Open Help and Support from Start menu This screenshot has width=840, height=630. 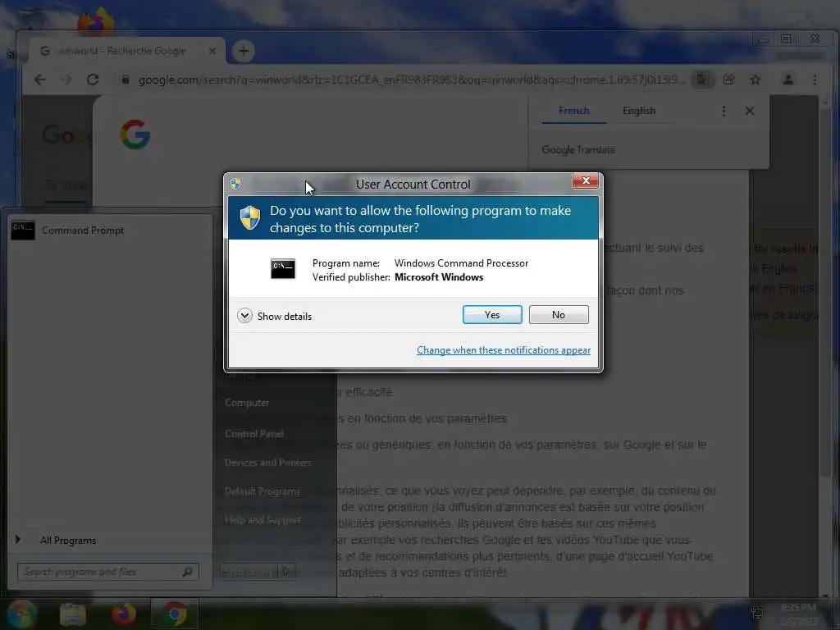point(262,519)
